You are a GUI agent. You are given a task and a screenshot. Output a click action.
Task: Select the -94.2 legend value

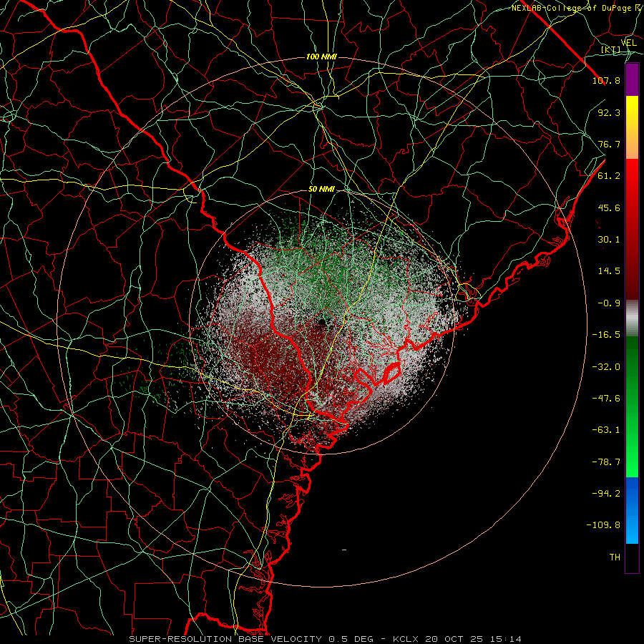pyautogui.click(x=606, y=494)
